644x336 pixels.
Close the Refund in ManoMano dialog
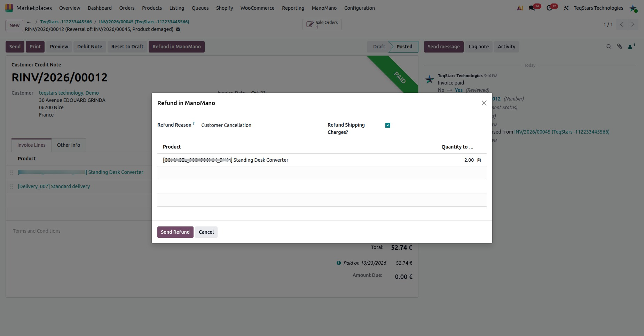pos(484,103)
